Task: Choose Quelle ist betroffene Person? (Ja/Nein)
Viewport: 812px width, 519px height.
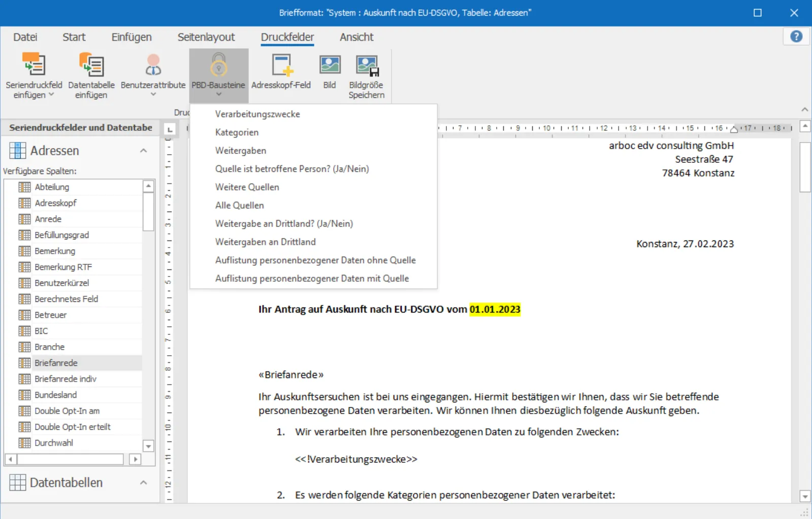Action: click(x=313, y=169)
